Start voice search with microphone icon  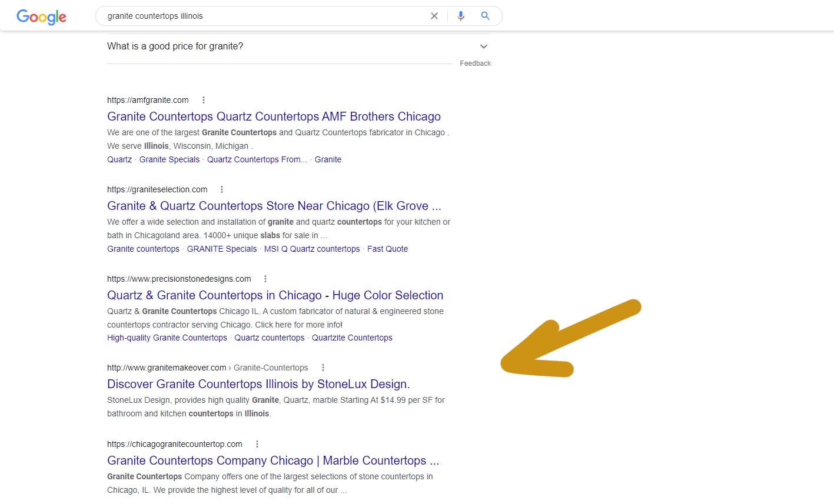pos(461,16)
